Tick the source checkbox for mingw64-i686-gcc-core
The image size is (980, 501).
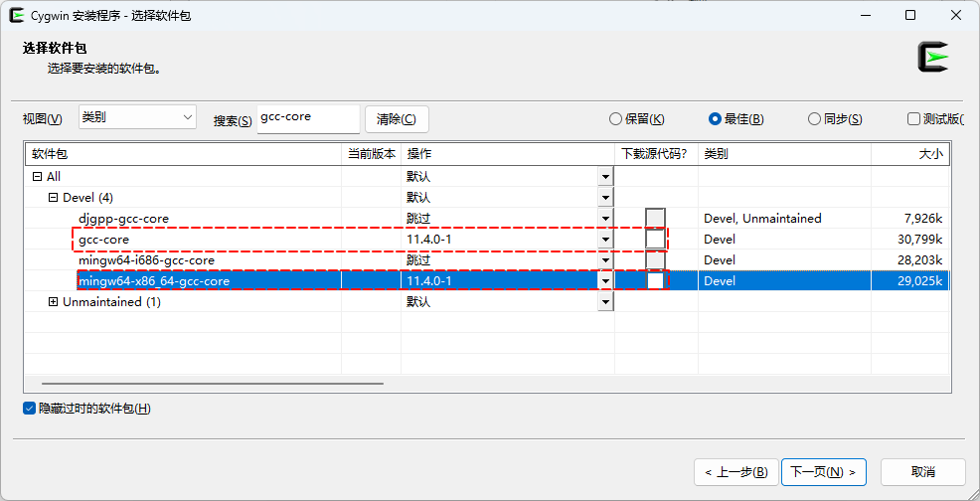pos(655,259)
